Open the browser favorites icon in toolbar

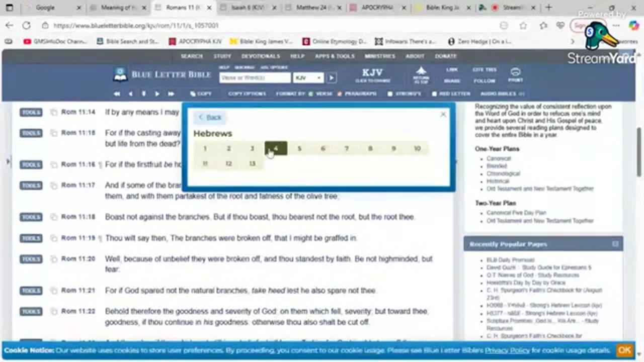click(x=543, y=26)
